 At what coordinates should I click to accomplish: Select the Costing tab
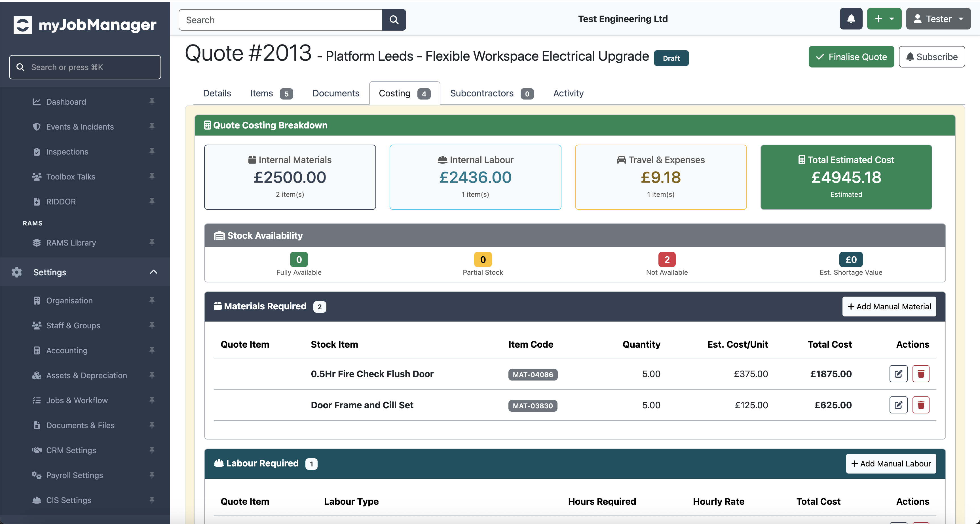404,93
